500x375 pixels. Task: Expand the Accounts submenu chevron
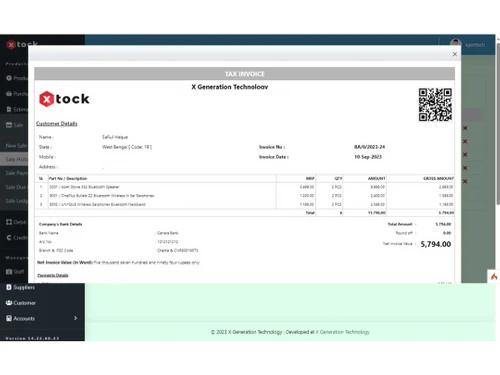click(x=76, y=318)
